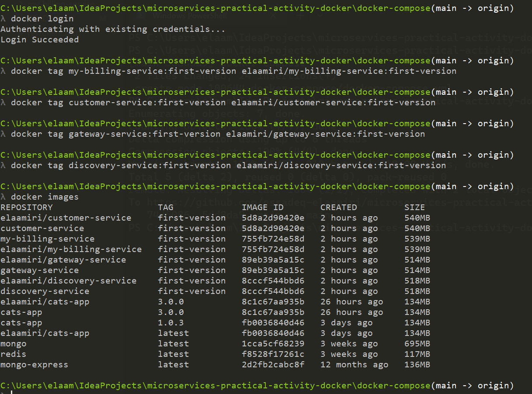Click '3 weeks ago' in mongo row

[x=349, y=344]
